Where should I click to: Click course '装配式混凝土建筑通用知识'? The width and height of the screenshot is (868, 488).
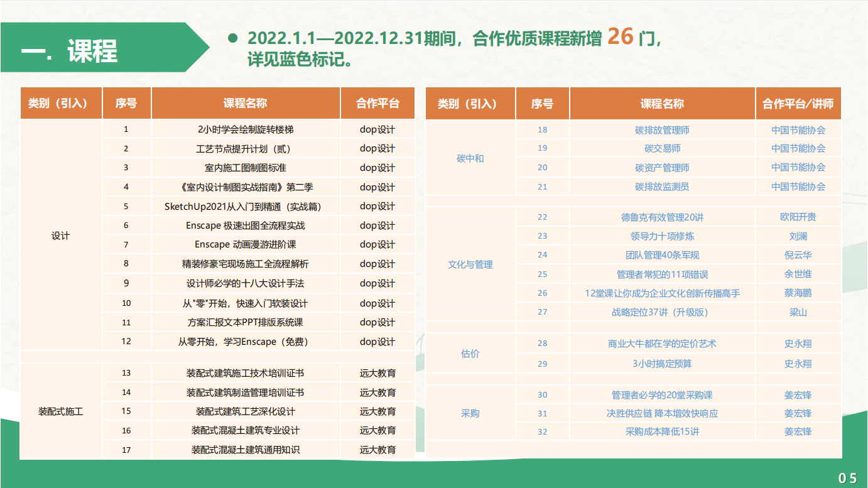point(246,450)
